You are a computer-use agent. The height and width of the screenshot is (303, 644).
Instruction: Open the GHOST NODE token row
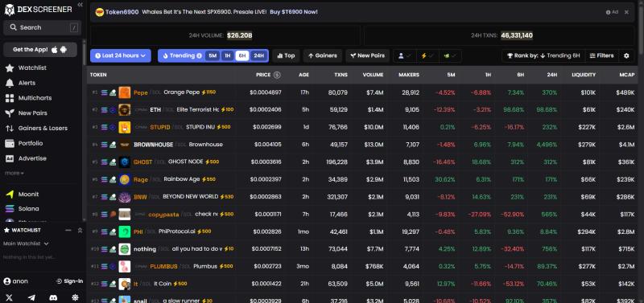pos(363,162)
